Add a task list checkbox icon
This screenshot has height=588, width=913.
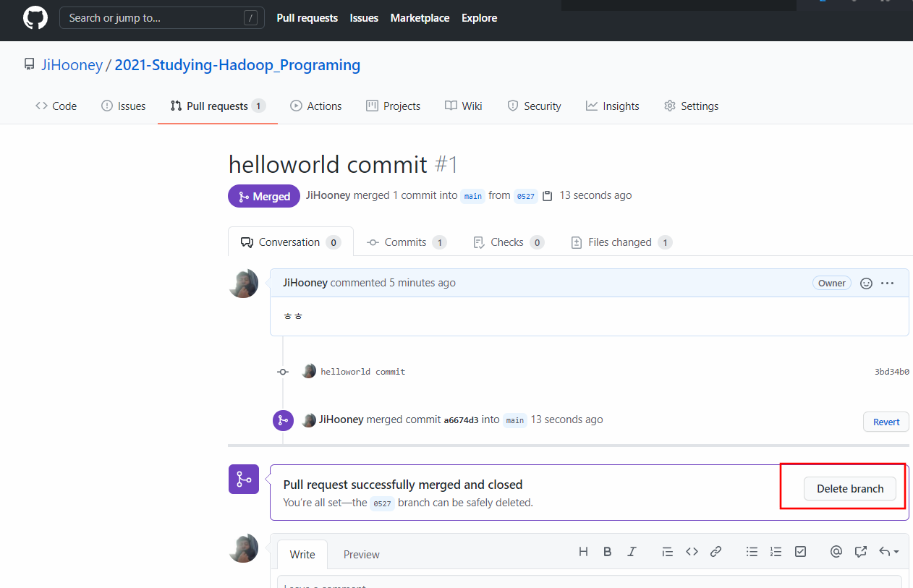pyautogui.click(x=800, y=552)
